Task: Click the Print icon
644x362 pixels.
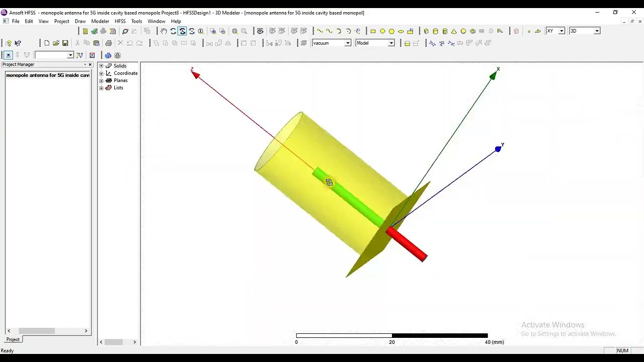Action: click(x=108, y=43)
